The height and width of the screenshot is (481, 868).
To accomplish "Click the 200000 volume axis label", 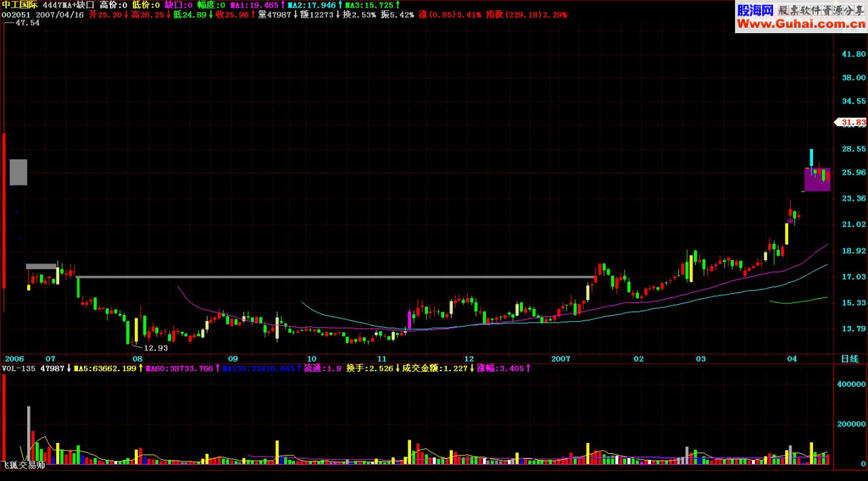I will 850,423.
